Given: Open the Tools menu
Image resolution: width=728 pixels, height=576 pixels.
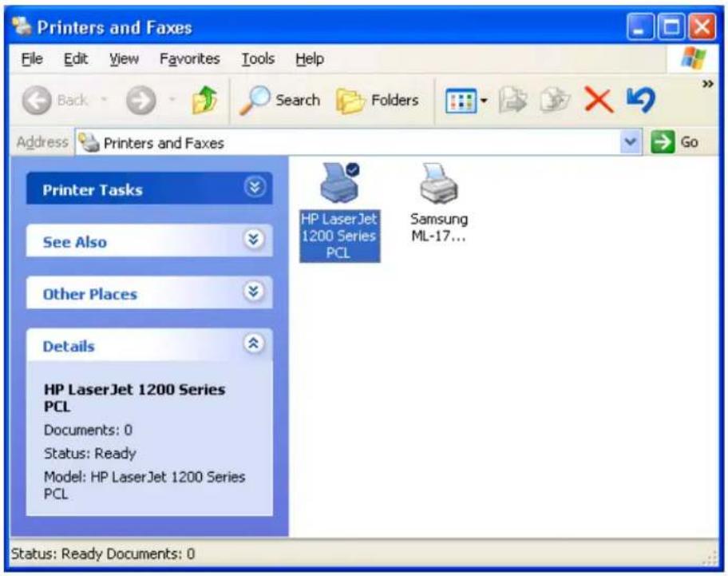Looking at the screenshot, I should (x=257, y=59).
